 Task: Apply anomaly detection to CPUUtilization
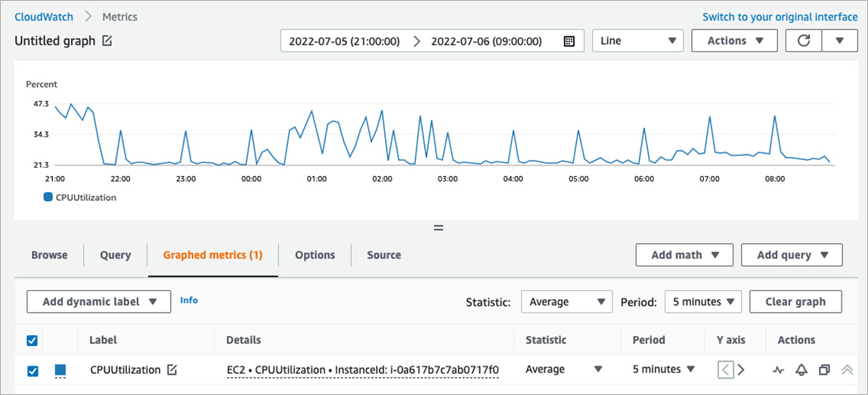(x=779, y=369)
